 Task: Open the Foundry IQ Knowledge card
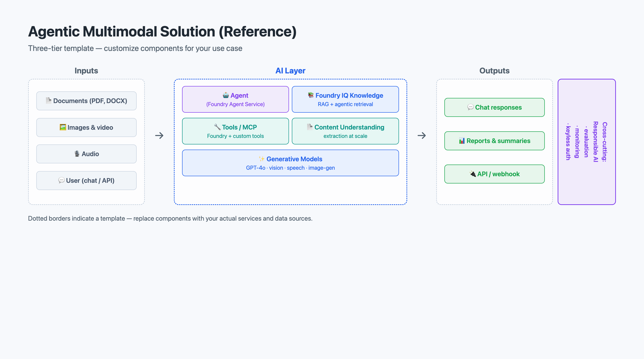click(x=345, y=99)
